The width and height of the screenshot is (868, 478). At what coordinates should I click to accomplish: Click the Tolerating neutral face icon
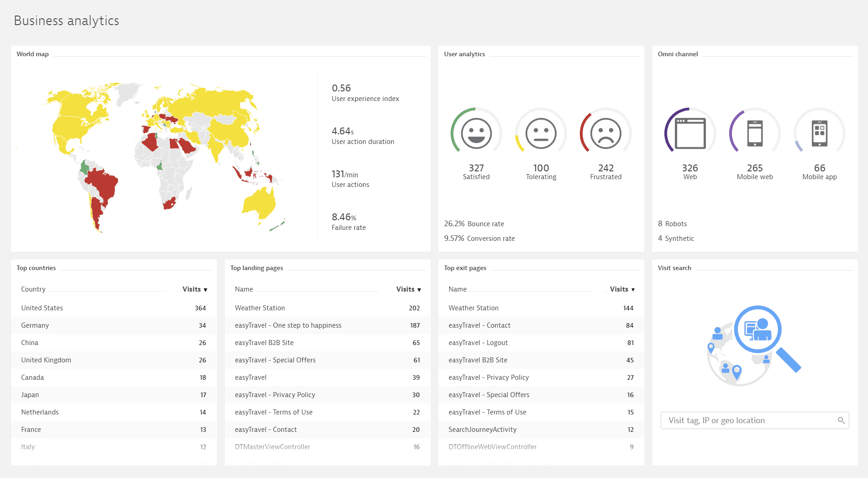541,133
